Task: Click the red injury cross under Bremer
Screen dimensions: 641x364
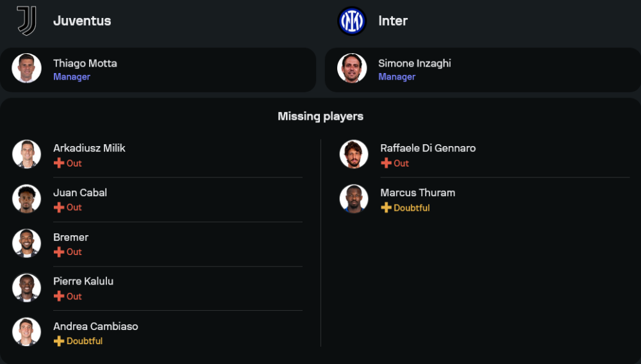Action: coord(59,252)
